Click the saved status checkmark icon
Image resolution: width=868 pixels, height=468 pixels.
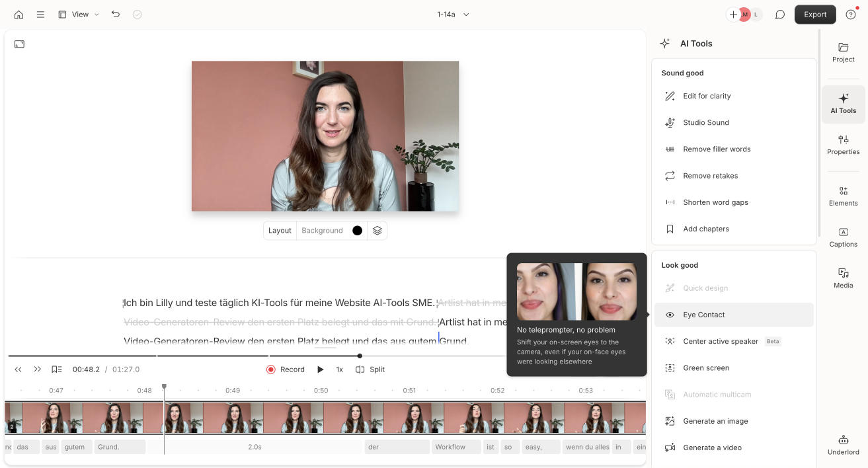pyautogui.click(x=138, y=15)
